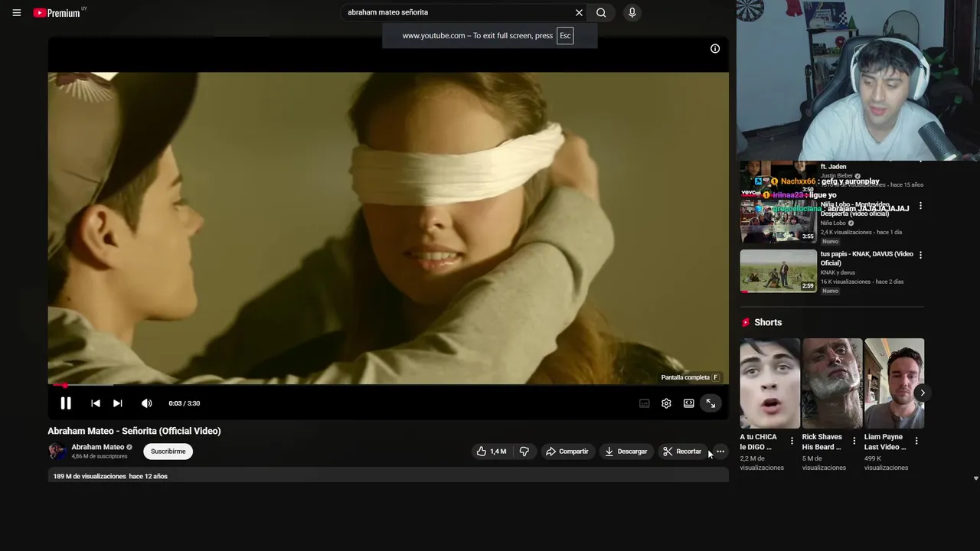This screenshot has width=980, height=551.
Task: Open options for 'Rick Shaves' short
Action: (854, 441)
